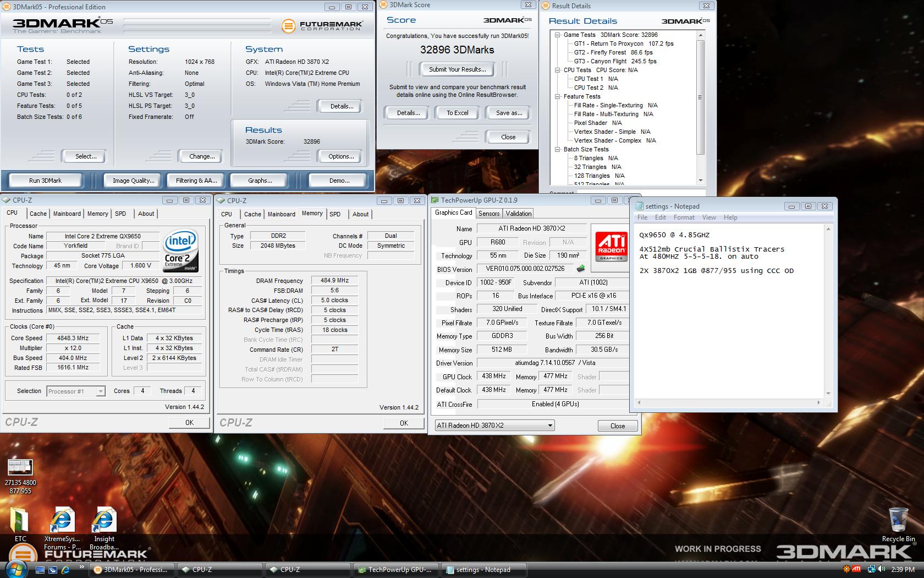Click the BIOS save chip icon in GPU-Z
The height and width of the screenshot is (578, 924).
coord(580,269)
